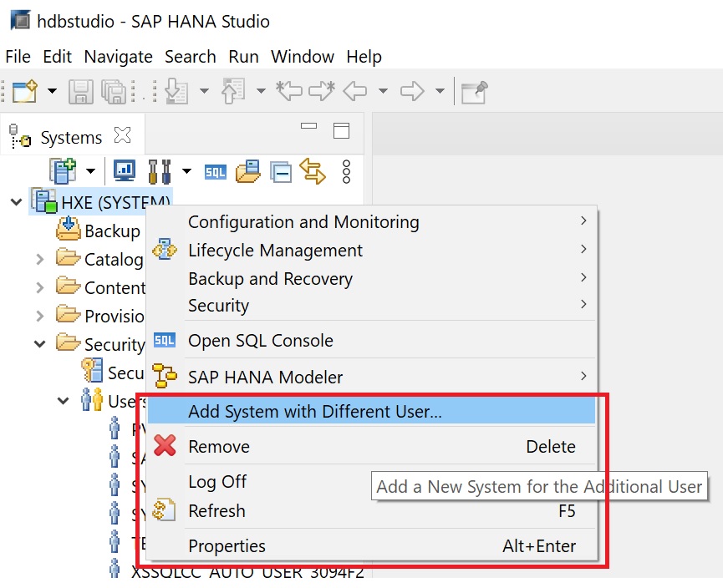Screen dimensions: 723x588
Task: Toggle Link with Editor arrows icon
Action: (313, 171)
